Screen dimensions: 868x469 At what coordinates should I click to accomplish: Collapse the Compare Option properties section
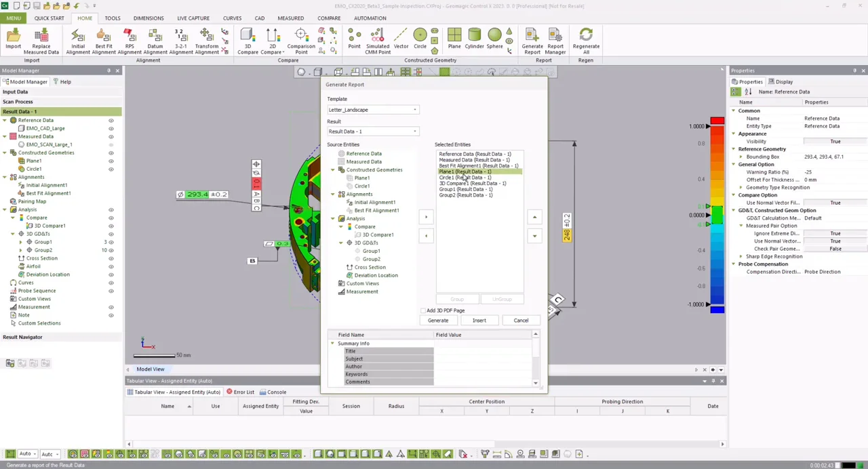[733, 195]
